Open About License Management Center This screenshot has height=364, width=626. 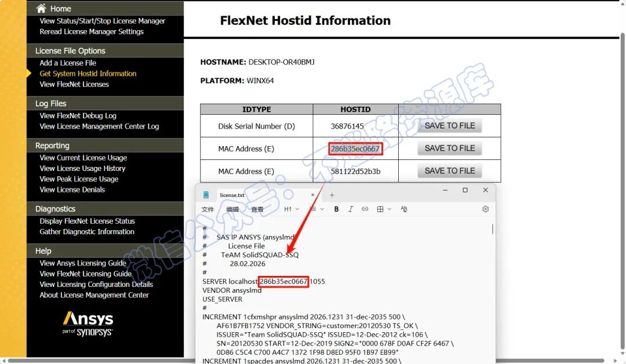click(94, 295)
